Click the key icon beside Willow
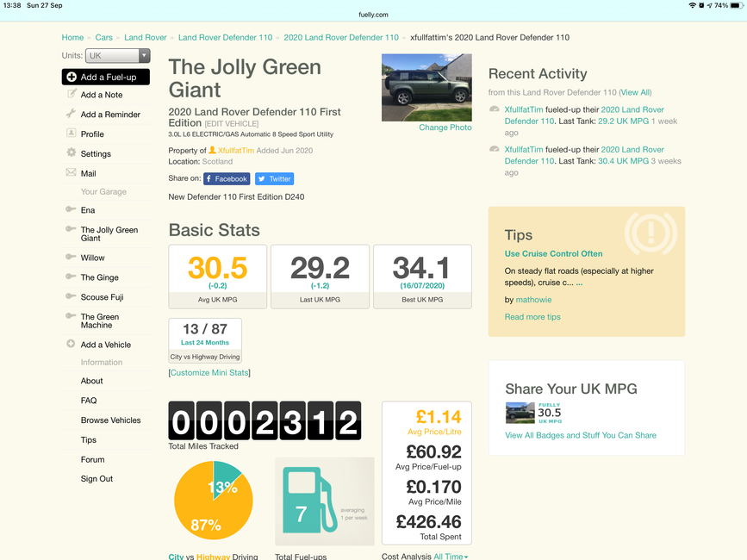The image size is (747, 560). [71, 257]
